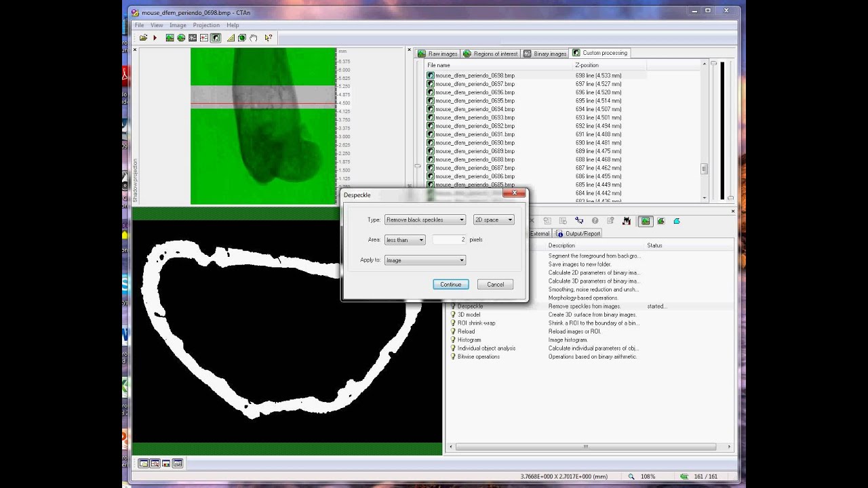Select the hand pan tool
Screen dimensions: 868x488
coord(254,38)
